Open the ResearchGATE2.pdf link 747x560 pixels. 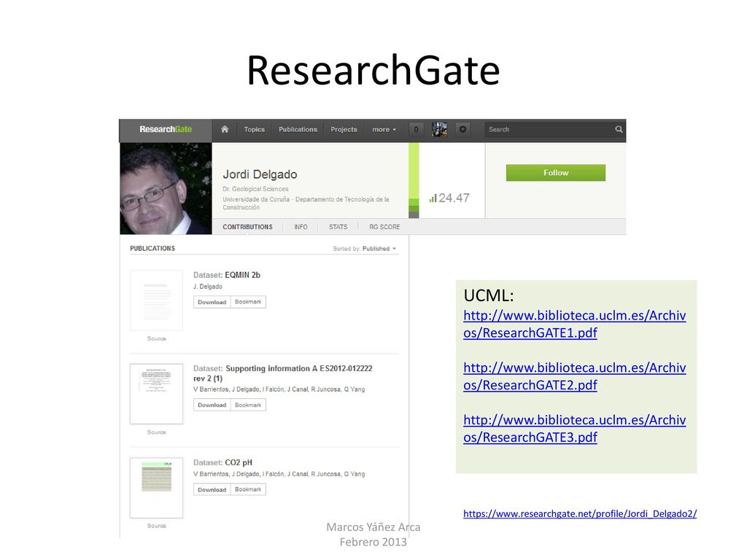(575, 376)
